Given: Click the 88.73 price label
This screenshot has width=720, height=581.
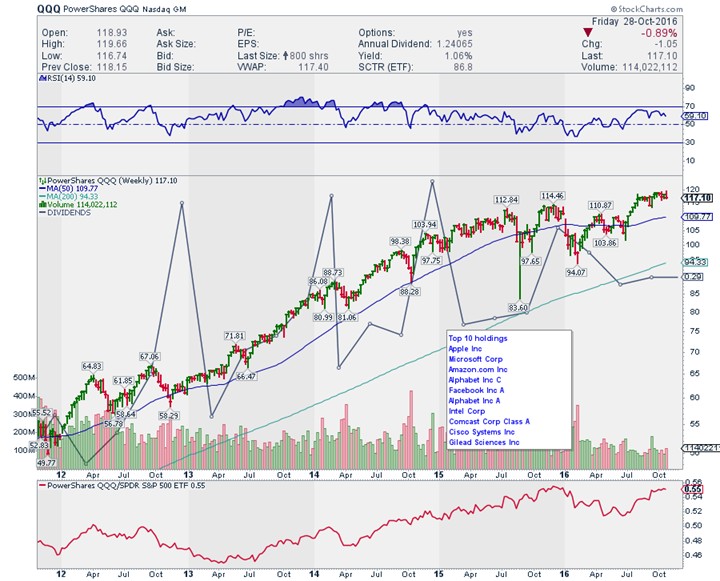Looking at the screenshot, I should 333,272.
